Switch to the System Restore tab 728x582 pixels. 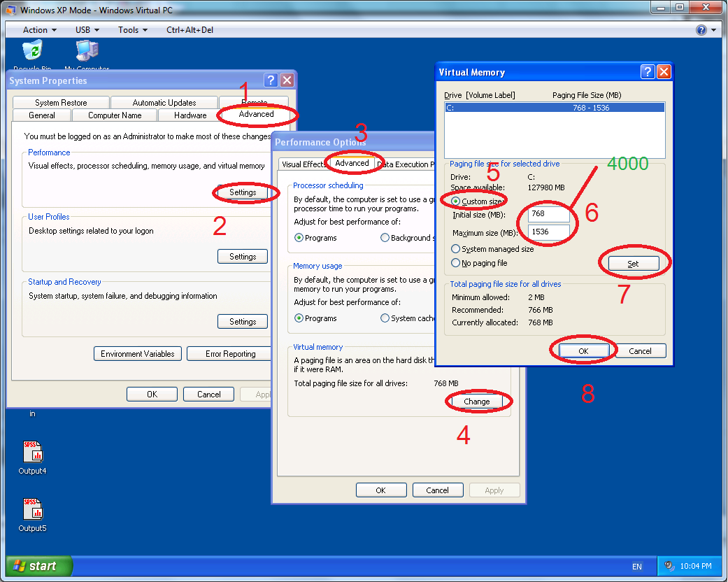click(x=61, y=103)
